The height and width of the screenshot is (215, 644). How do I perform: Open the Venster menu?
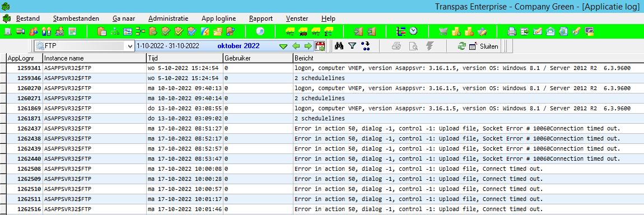297,18
